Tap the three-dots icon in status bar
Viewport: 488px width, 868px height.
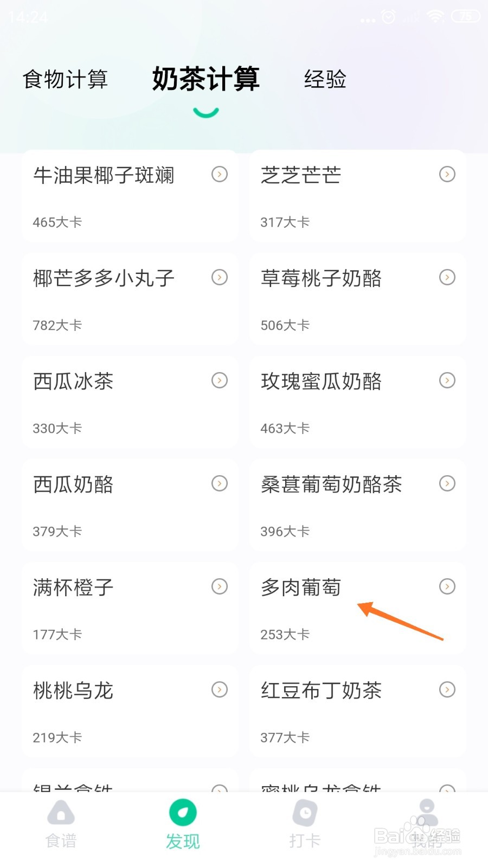[x=368, y=21]
